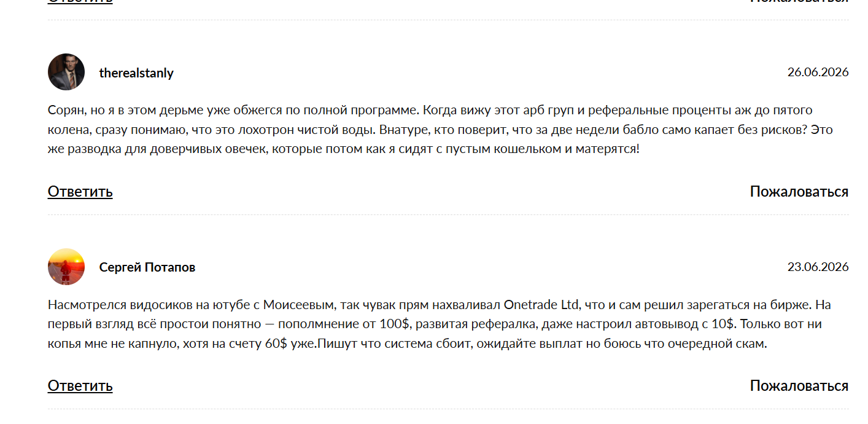
Task: Report Сергей Потапов's comment via Пожаловаться
Action: [x=799, y=385]
